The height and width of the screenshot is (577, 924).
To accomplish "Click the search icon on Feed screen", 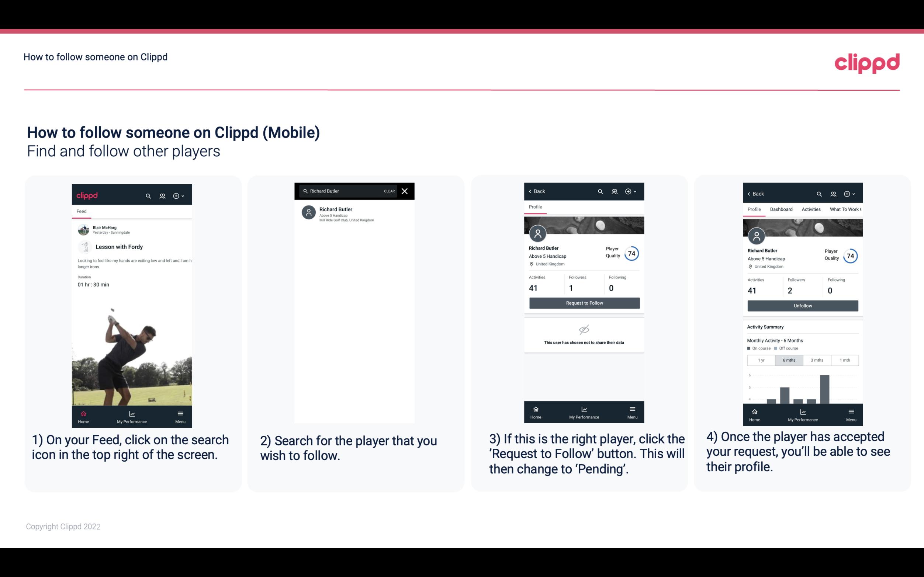I will click(x=148, y=195).
